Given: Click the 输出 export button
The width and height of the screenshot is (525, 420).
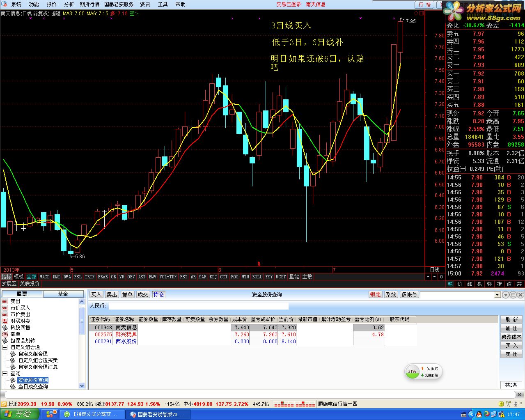Looking at the screenshot, I should (x=511, y=328).
